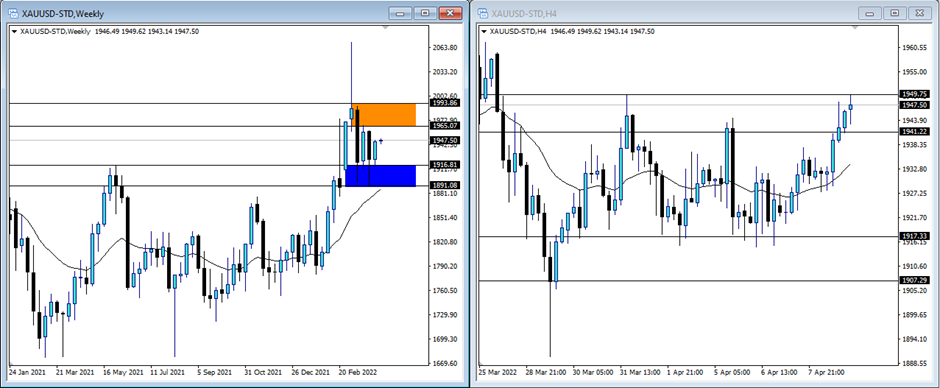Click the chart shift triangle marker on Weekly chart
The width and height of the screenshot is (940, 388).
click(385, 27)
